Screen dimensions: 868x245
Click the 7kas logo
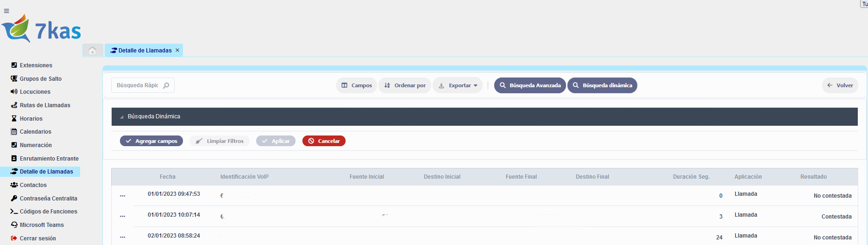pos(42,29)
